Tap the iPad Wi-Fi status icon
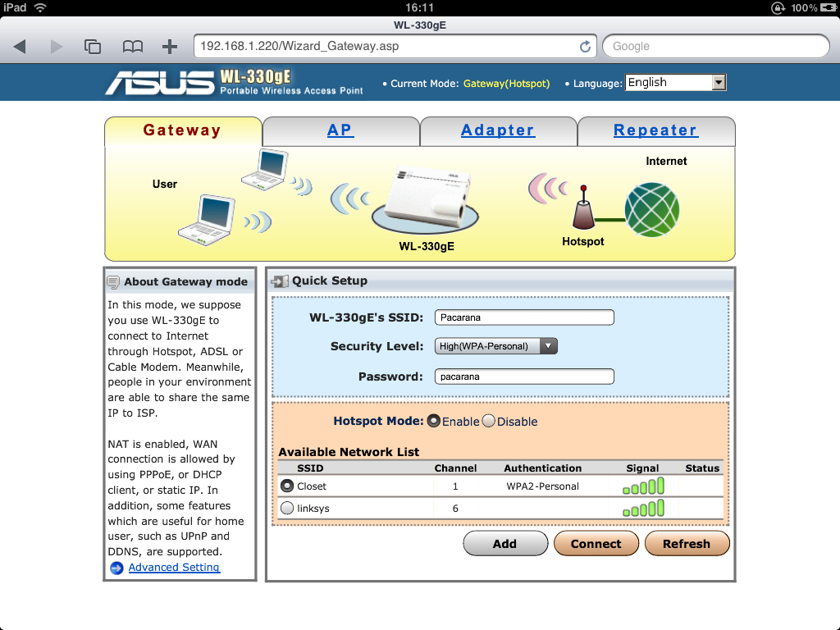840x630 pixels. click(40, 7)
